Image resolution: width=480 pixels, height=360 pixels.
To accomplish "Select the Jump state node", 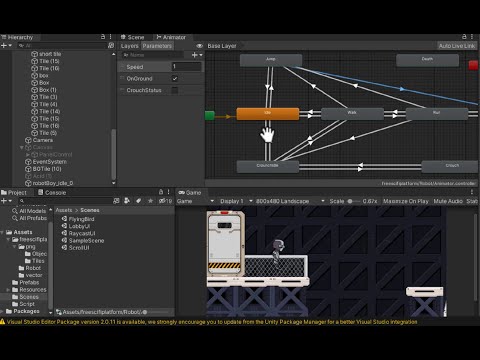I will [271, 60].
